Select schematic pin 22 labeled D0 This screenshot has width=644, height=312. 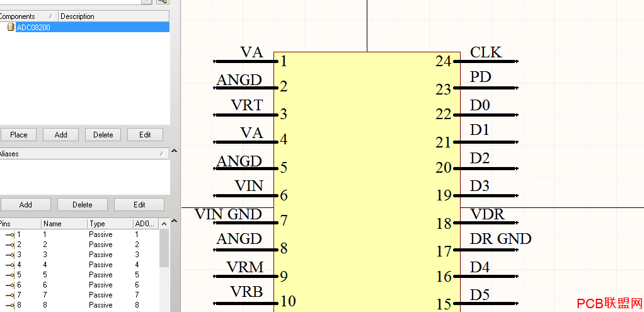point(486,114)
